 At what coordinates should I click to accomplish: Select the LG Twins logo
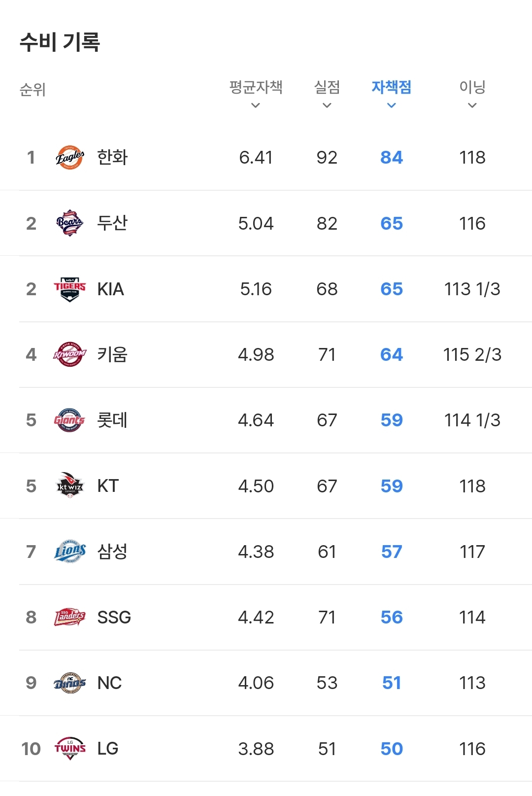[69, 749]
